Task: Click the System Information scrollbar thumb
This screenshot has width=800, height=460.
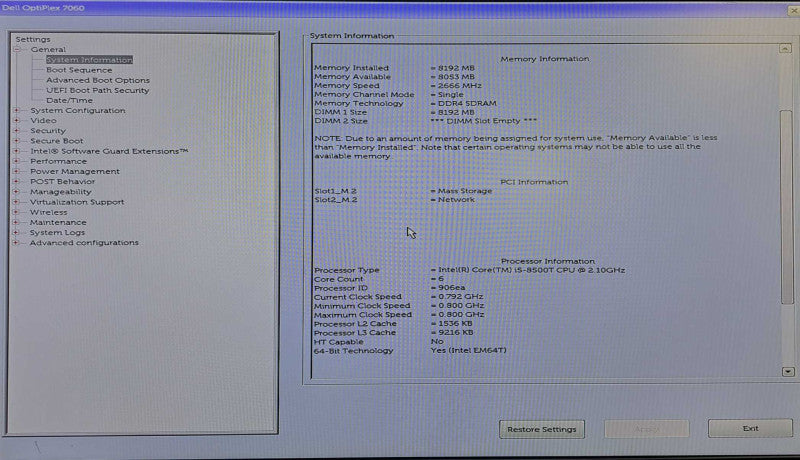Action: 787,207
